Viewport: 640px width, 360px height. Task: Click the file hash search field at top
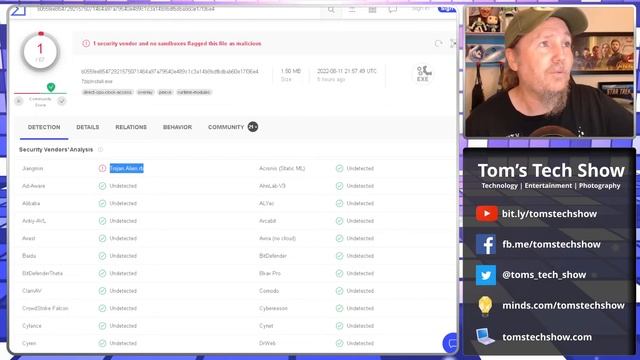tap(126, 9)
